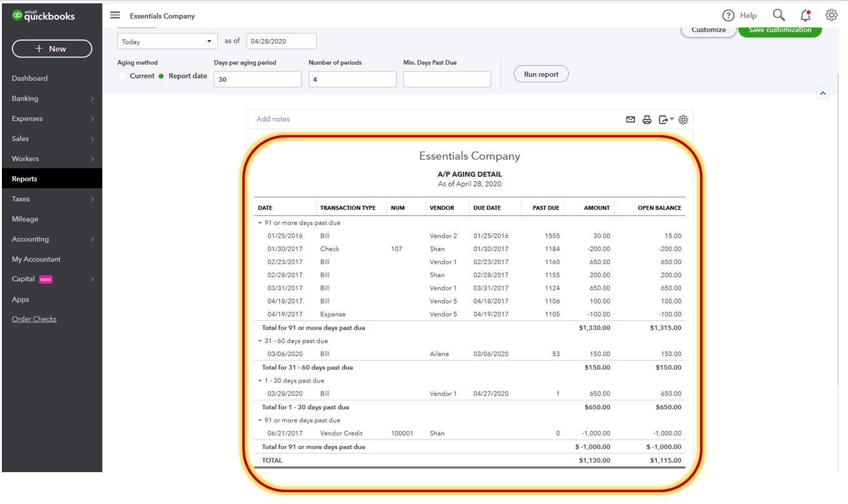
Task: Click the top-right settings gear icon
Action: point(831,16)
